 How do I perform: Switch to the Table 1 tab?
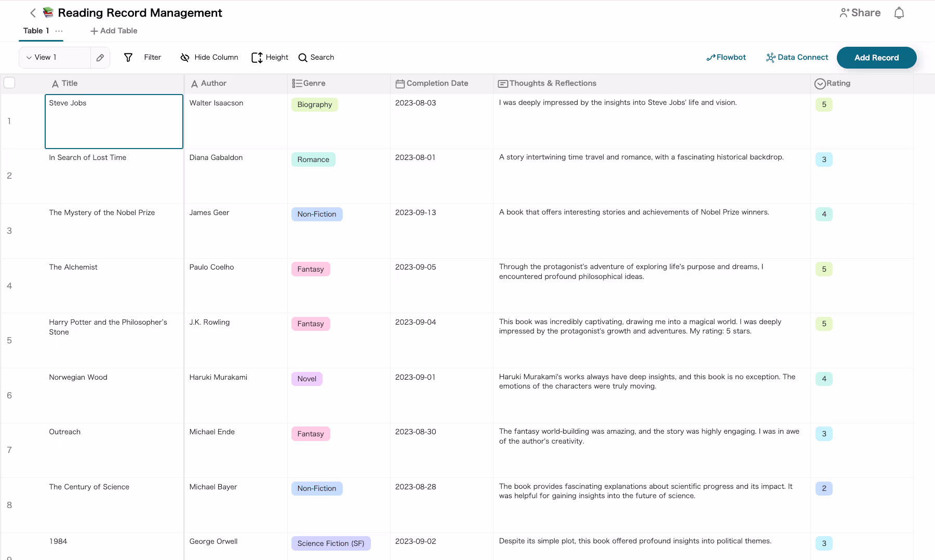36,31
